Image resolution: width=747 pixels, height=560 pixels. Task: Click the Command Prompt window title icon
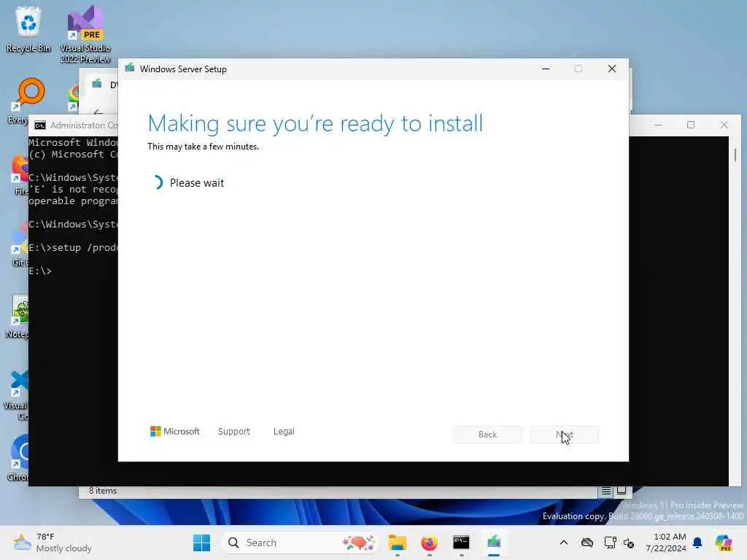(40, 125)
